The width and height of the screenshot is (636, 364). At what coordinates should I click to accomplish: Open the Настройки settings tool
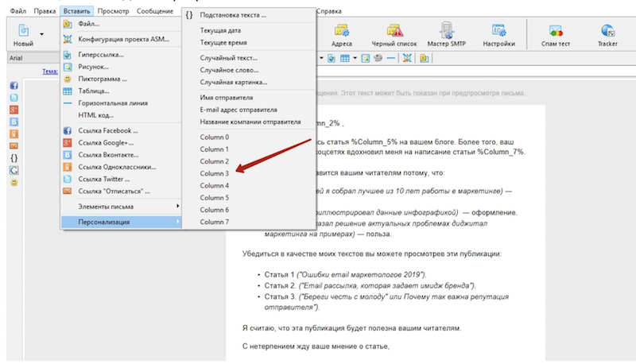coord(498,35)
